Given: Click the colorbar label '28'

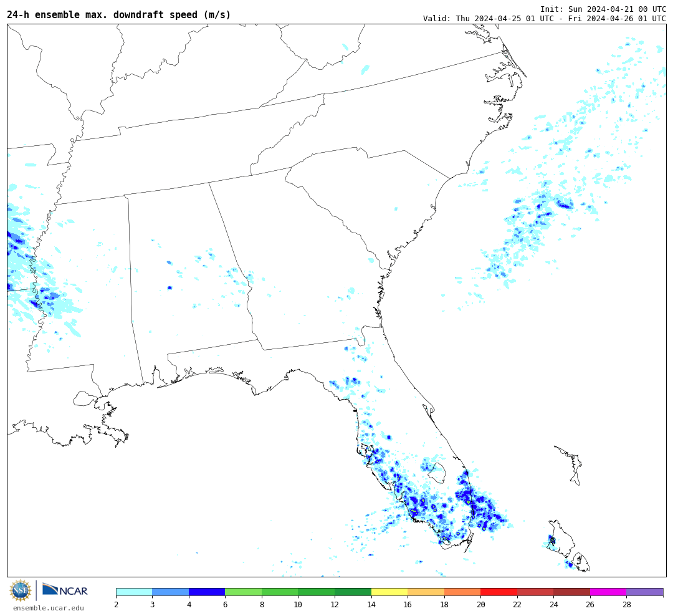Looking at the screenshot, I should (627, 605).
